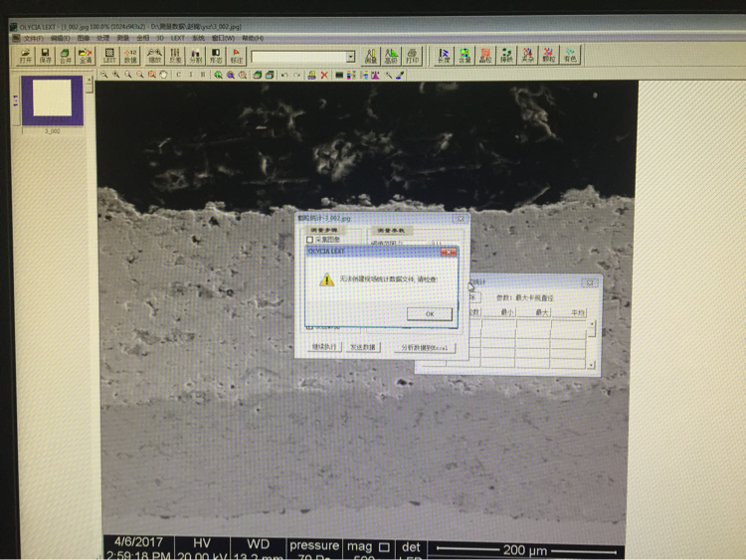Click the thumbnail panel scroll up arrow

pos(90,80)
